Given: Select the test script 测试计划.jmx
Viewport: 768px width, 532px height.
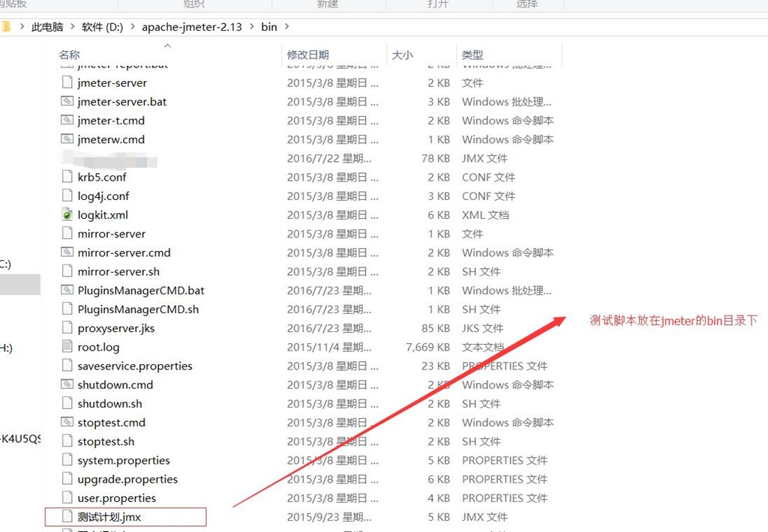Looking at the screenshot, I should click(x=109, y=517).
